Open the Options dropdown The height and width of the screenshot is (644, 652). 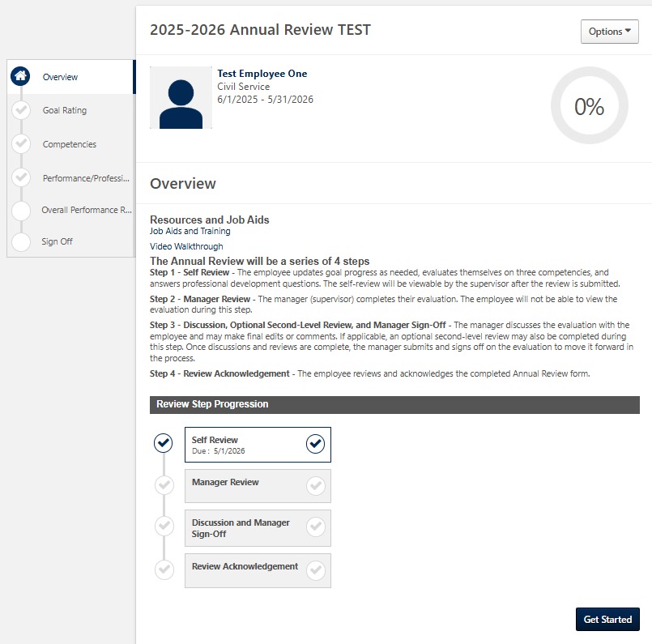pos(610,32)
